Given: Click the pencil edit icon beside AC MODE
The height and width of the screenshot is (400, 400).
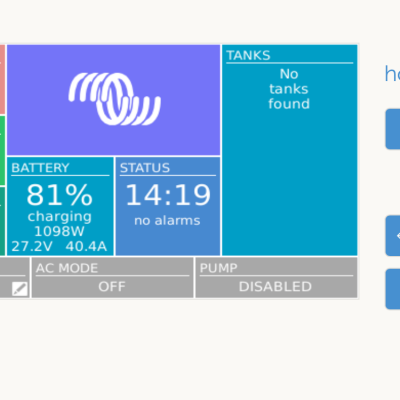Looking at the screenshot, I should pos(20,289).
